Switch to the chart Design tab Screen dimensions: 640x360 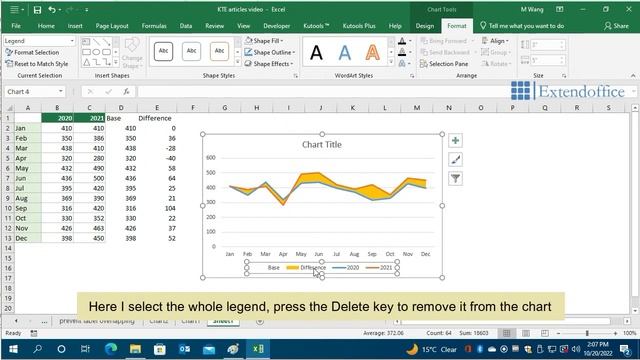coord(424,26)
